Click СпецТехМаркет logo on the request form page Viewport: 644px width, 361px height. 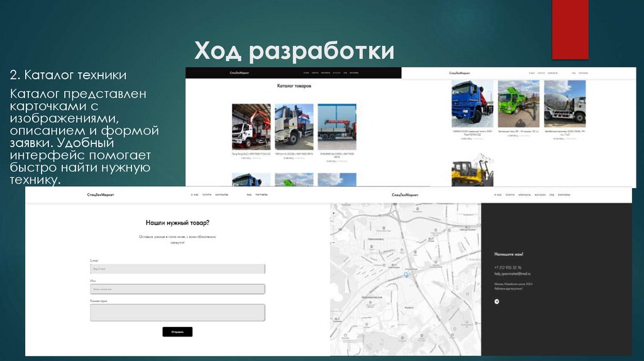point(101,195)
